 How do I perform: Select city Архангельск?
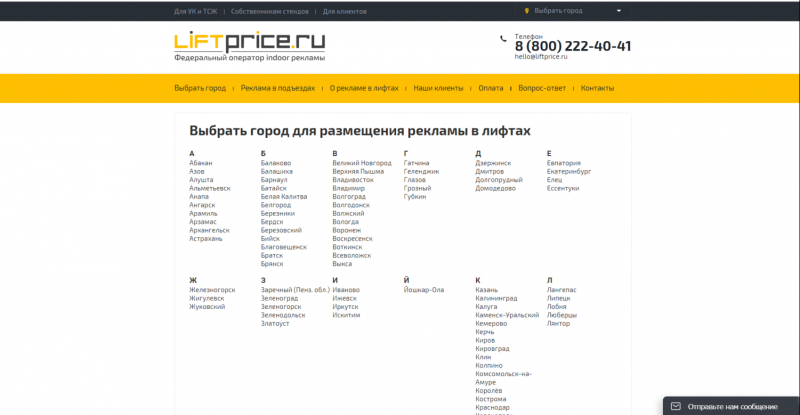[209, 230]
